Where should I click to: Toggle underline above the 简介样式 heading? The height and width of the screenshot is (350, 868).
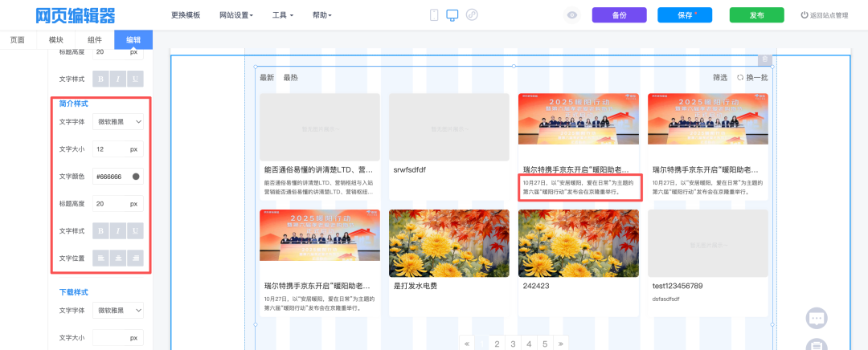point(135,79)
